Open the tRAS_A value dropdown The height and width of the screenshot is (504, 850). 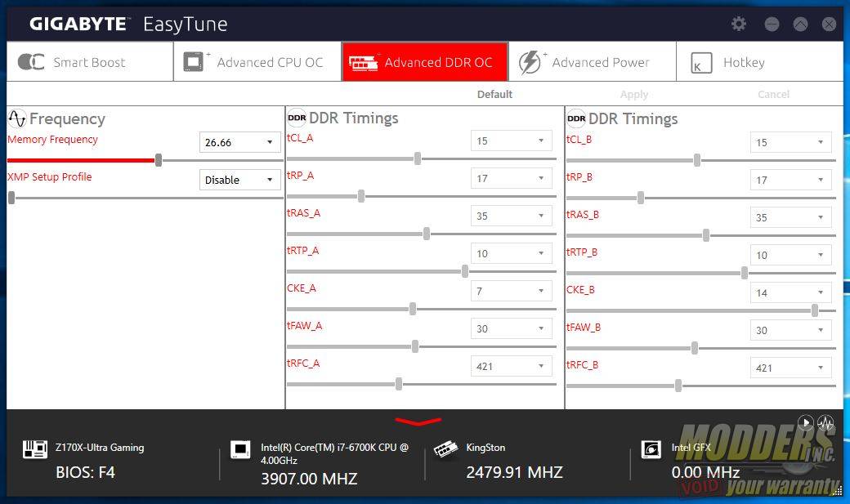pyautogui.click(x=511, y=216)
